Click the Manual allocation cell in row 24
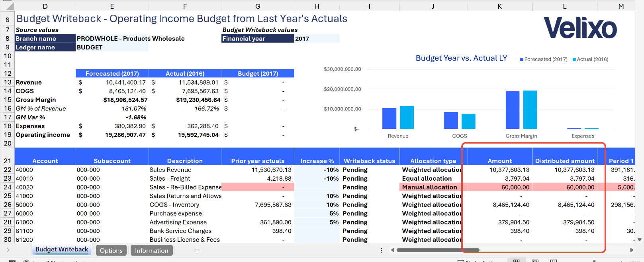Screen dimensions: 644x262 pos(433,187)
